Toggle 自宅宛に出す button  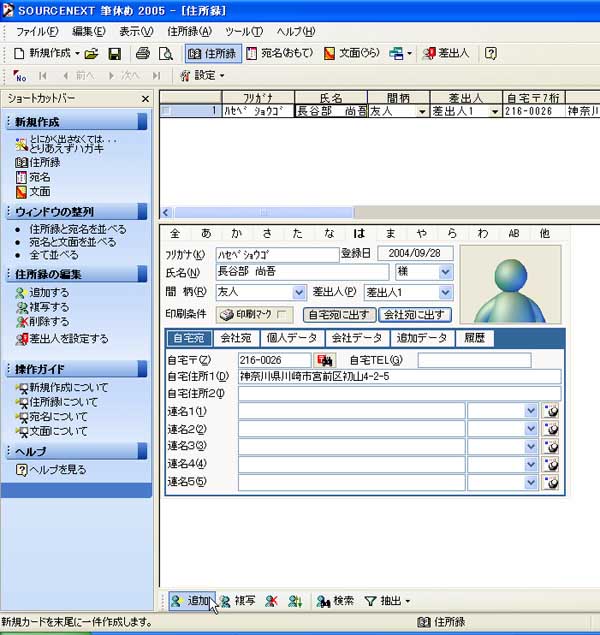pyautogui.click(x=339, y=315)
